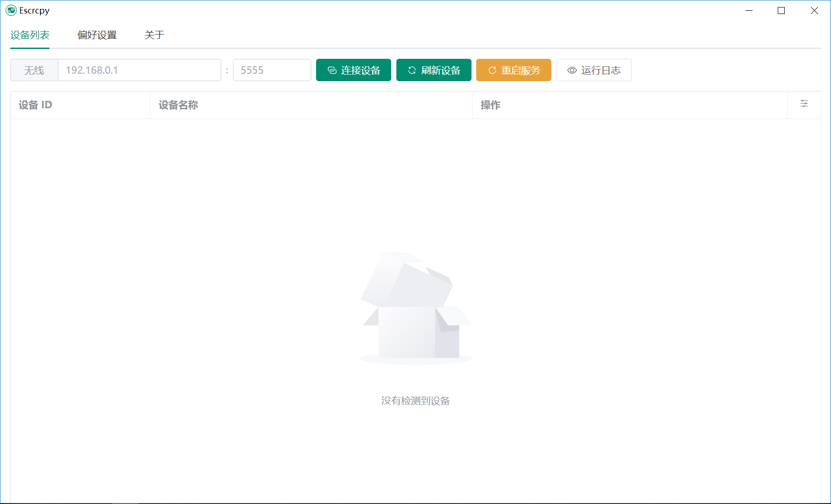831x504 pixels.
Task: Click the refresh icon inside 刷新设备
Action: click(x=411, y=70)
